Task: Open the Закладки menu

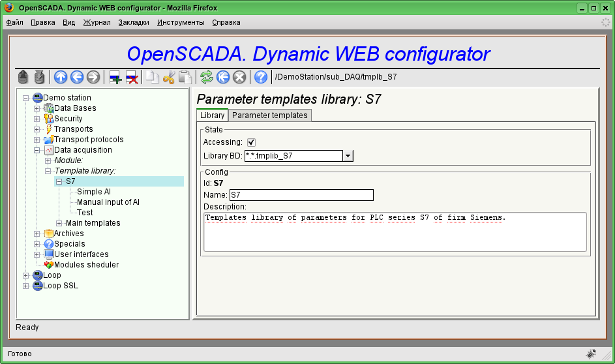Action: pyautogui.click(x=134, y=22)
